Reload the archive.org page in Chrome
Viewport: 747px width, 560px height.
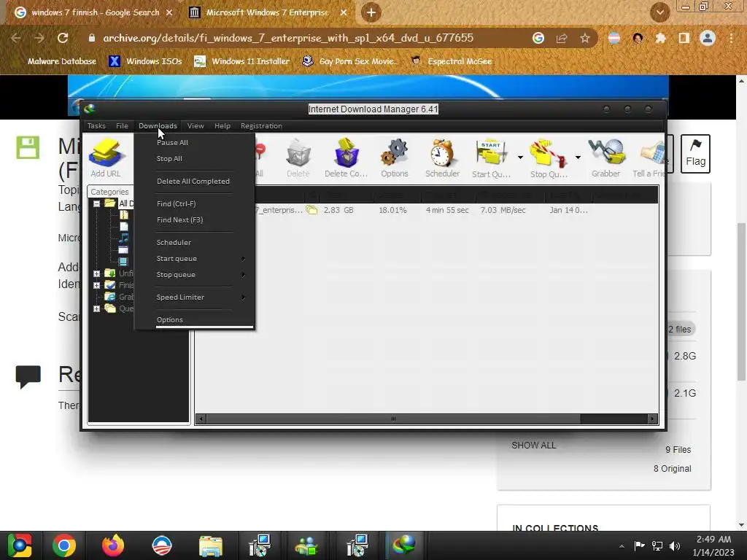click(x=63, y=38)
